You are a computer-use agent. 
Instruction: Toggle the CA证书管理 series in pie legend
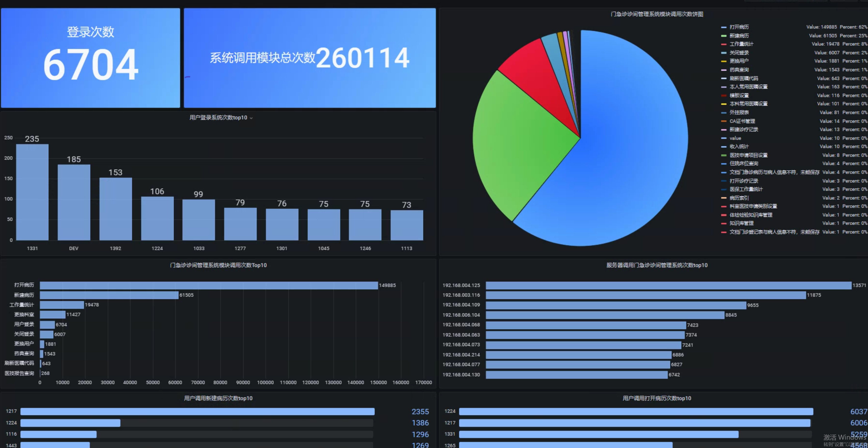click(742, 121)
